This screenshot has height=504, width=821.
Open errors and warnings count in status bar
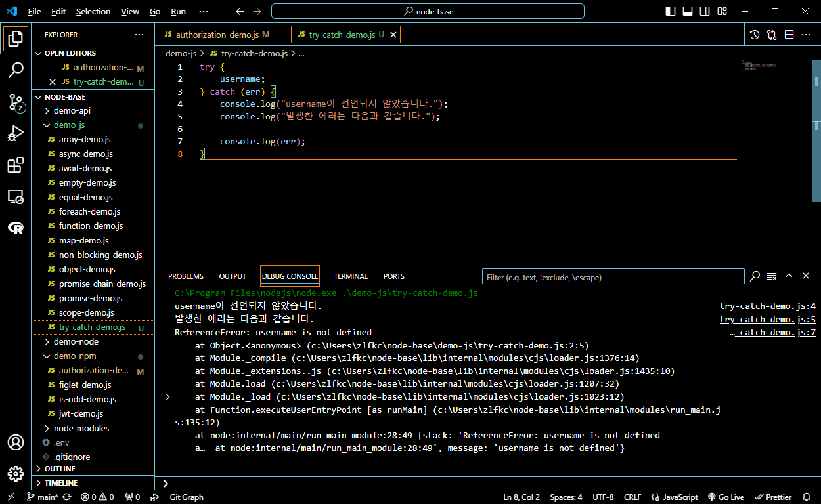(x=97, y=497)
